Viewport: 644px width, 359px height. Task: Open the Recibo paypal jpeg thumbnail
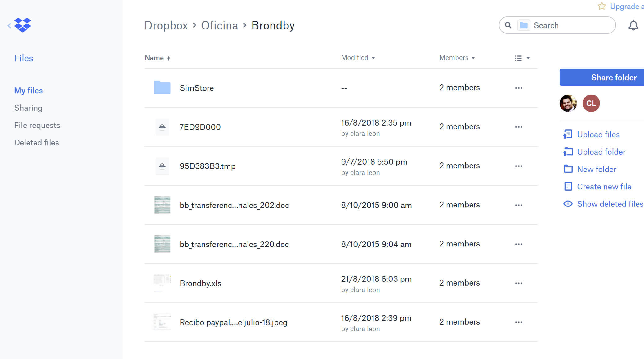pyautogui.click(x=162, y=322)
